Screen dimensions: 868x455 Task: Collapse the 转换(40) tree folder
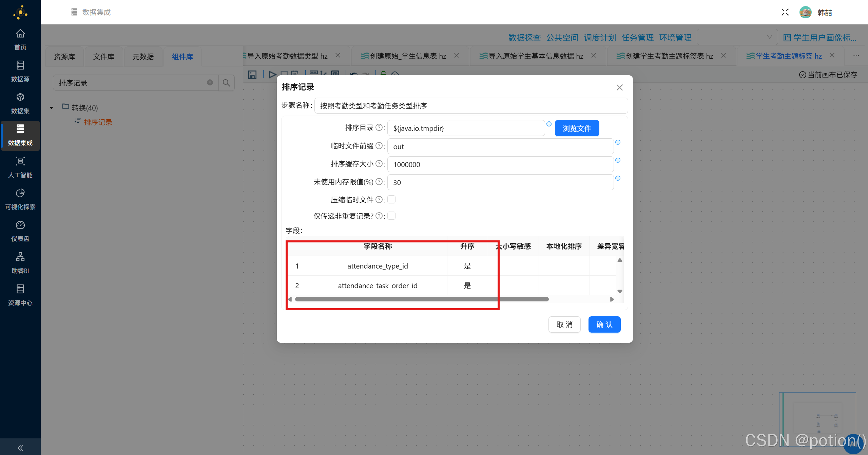(x=52, y=108)
